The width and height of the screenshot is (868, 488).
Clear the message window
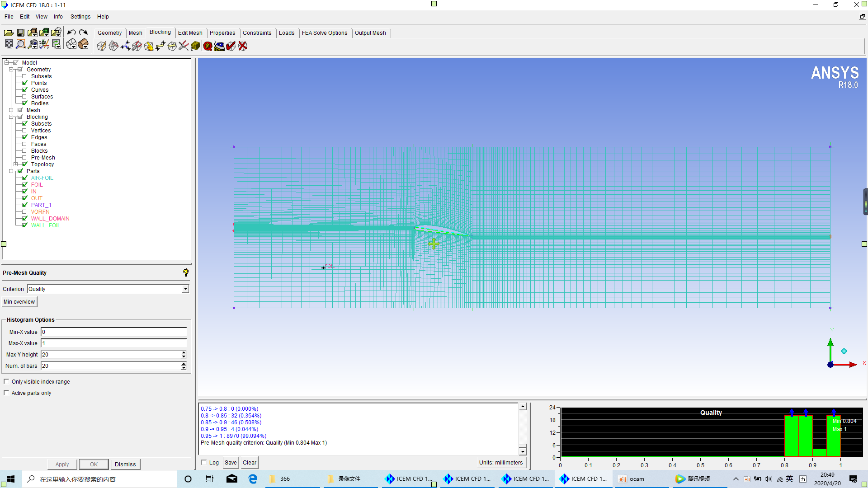pyautogui.click(x=250, y=463)
